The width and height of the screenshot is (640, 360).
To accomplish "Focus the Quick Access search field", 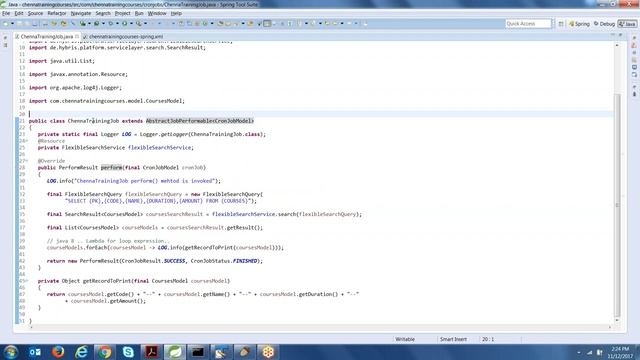I will (x=528, y=24).
